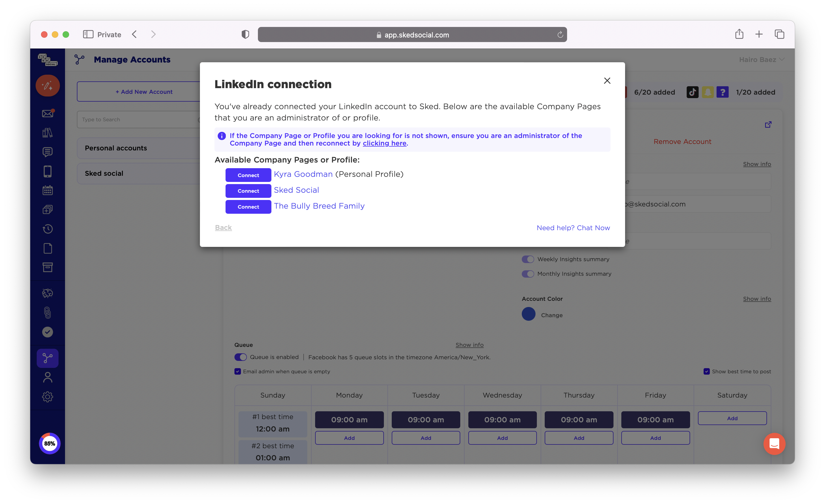Open a new Safari tab
The image size is (825, 504).
pos(759,34)
